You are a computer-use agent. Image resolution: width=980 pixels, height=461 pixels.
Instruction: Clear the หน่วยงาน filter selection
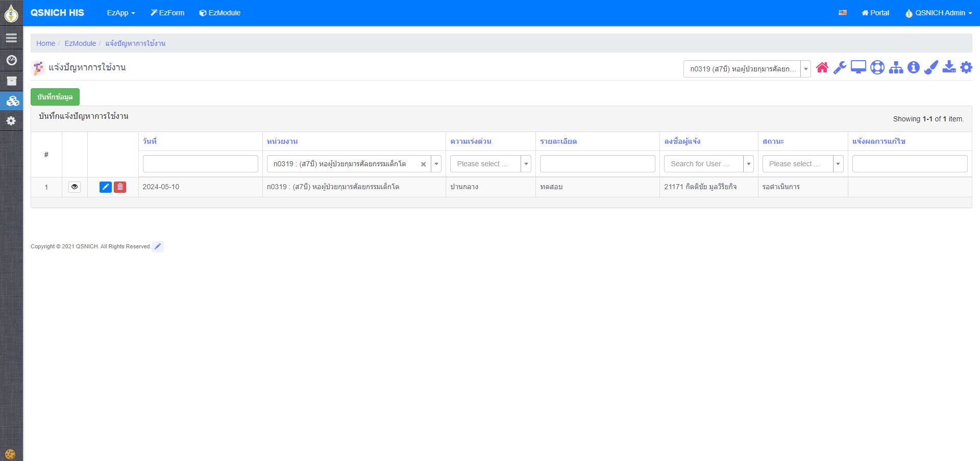423,164
